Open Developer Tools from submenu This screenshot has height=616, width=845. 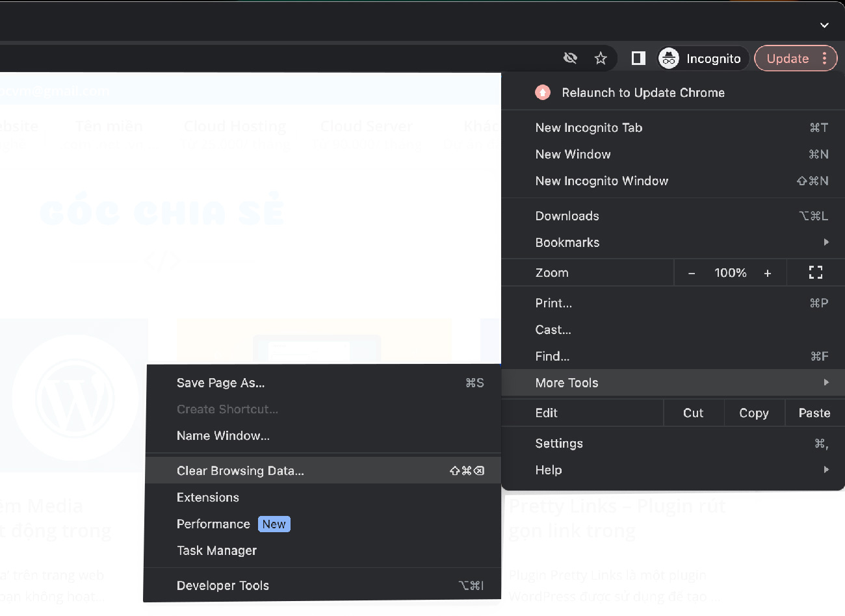pyautogui.click(x=323, y=585)
